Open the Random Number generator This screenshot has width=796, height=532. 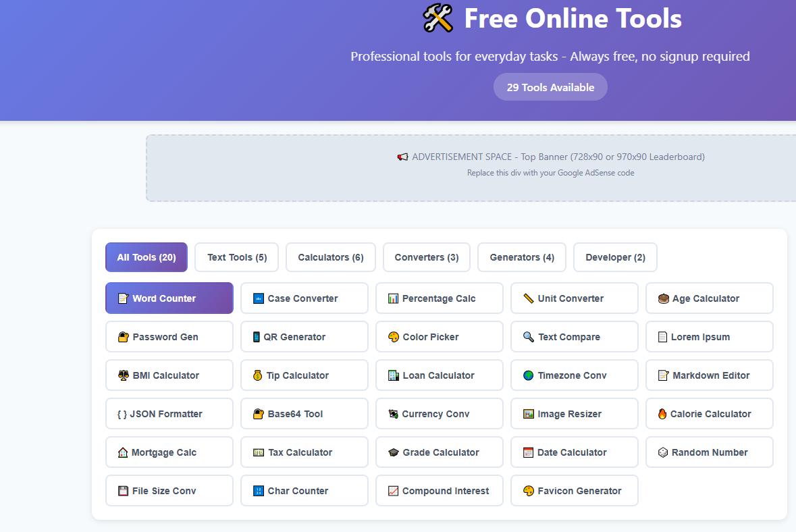point(709,452)
